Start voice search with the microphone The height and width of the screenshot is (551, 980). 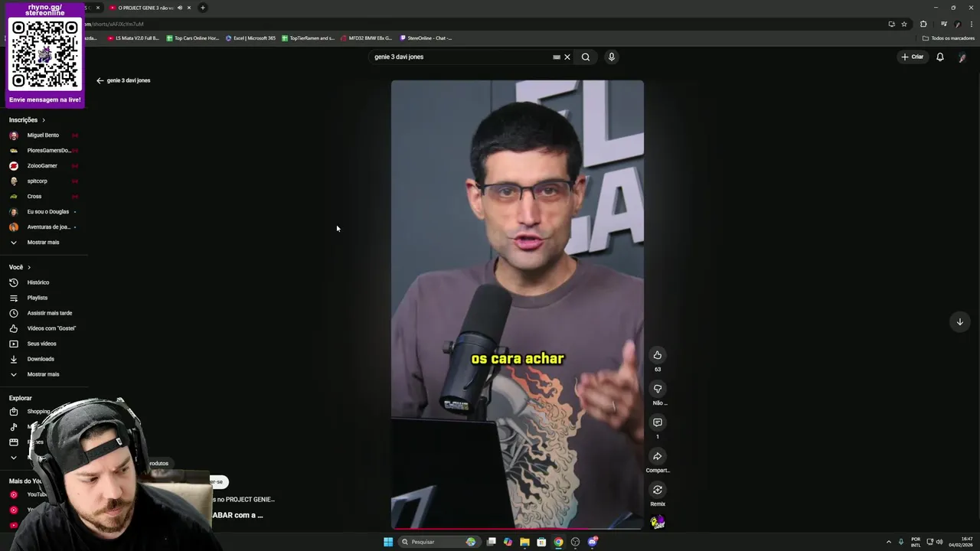pyautogui.click(x=611, y=57)
